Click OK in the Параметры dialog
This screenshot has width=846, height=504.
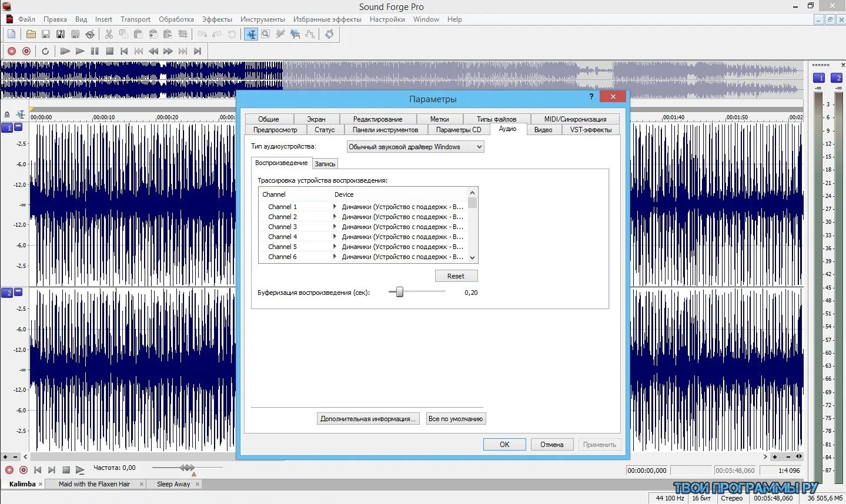coord(504,445)
